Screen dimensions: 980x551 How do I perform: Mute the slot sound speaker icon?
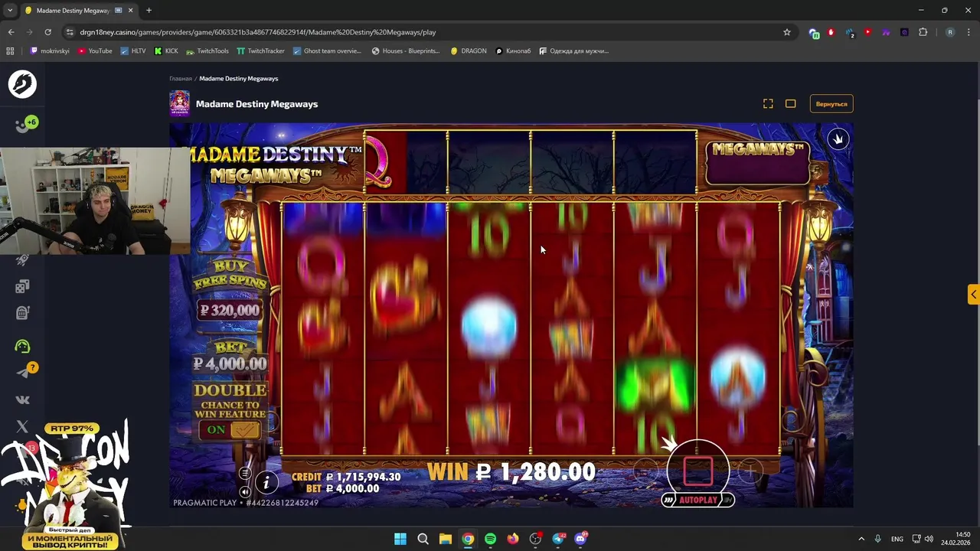(245, 492)
